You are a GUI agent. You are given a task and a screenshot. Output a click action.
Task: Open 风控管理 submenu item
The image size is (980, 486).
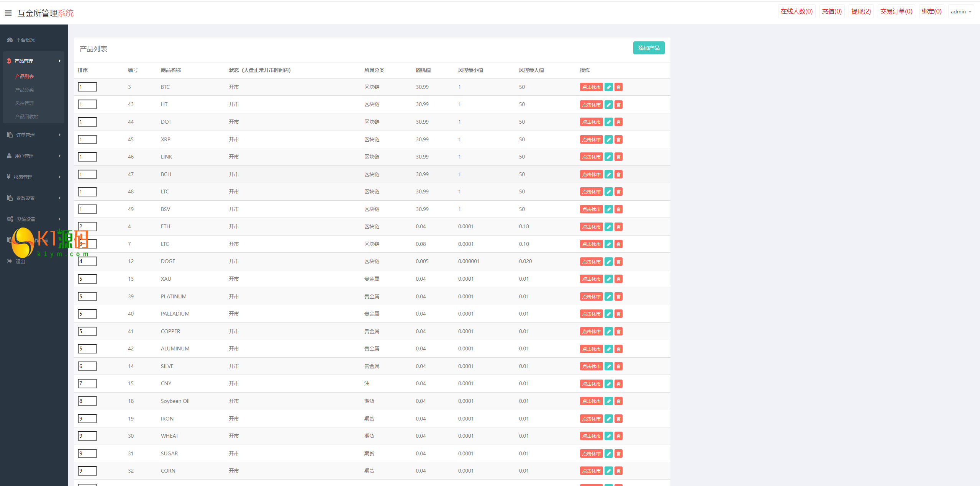(25, 103)
